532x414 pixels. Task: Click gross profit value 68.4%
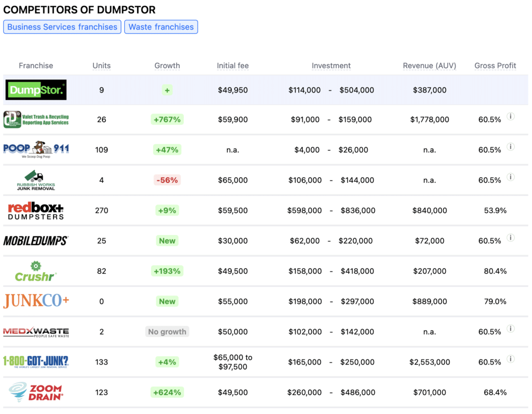[495, 392]
